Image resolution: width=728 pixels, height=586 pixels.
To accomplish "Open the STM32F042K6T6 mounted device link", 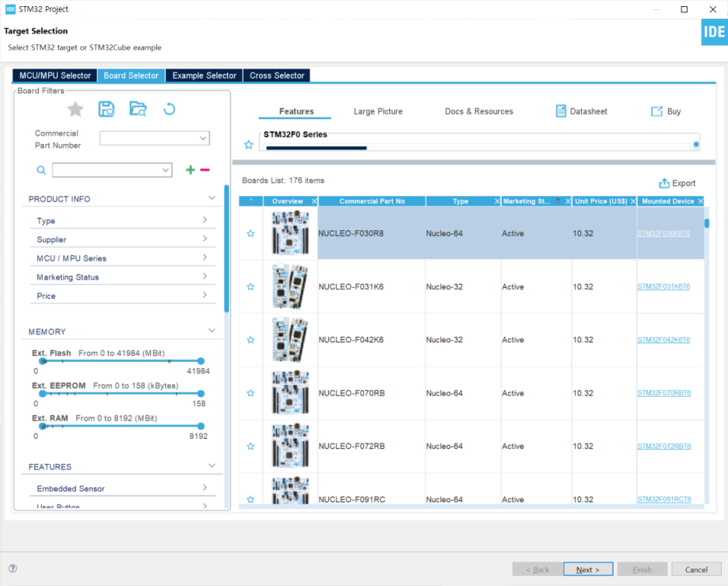I will click(x=663, y=340).
